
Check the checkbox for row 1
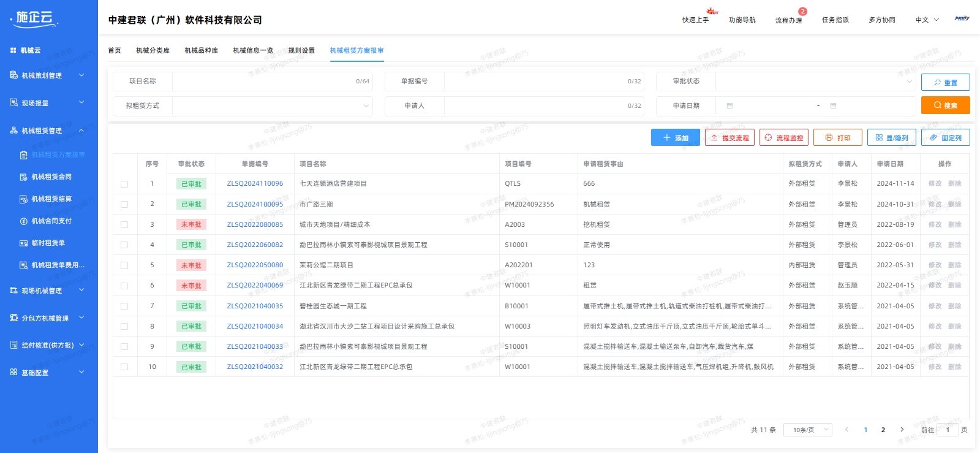(x=124, y=184)
